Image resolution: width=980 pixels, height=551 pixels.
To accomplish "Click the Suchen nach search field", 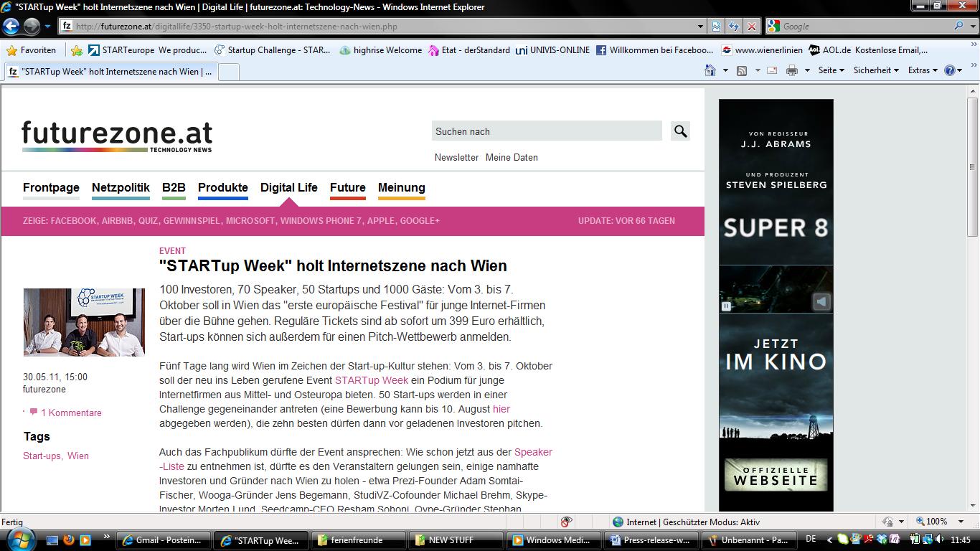I will [546, 131].
